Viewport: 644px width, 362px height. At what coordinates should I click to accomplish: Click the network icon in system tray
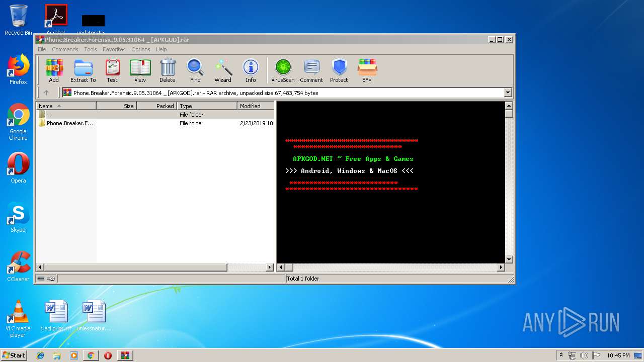(x=572, y=355)
